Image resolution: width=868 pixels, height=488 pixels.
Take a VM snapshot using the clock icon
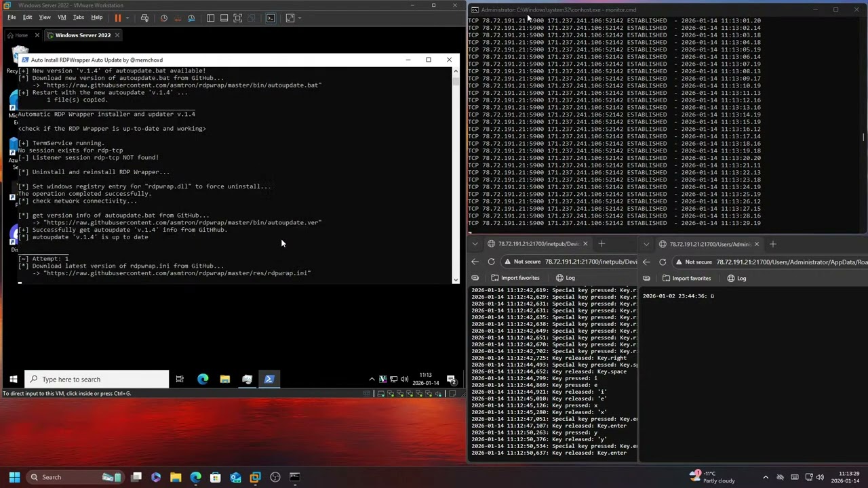(x=163, y=18)
